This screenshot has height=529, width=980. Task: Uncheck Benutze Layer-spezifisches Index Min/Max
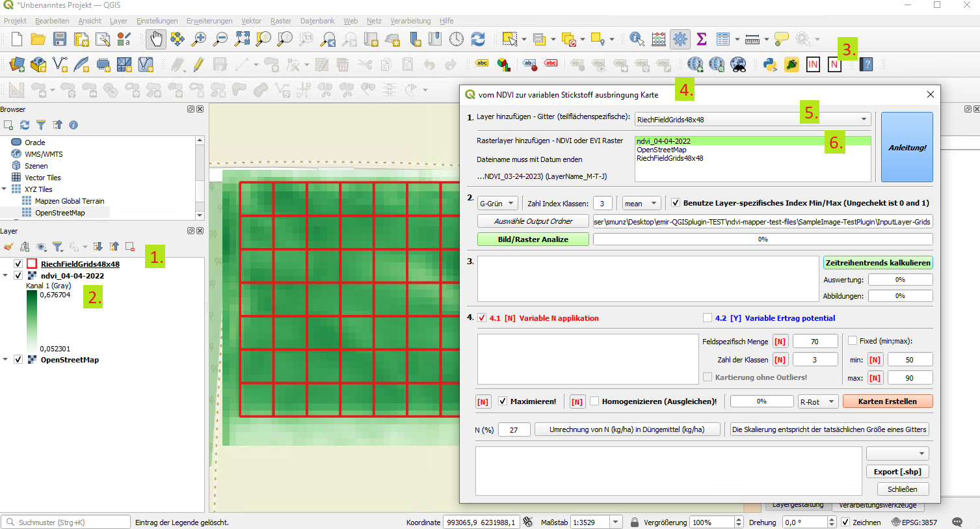coord(676,203)
